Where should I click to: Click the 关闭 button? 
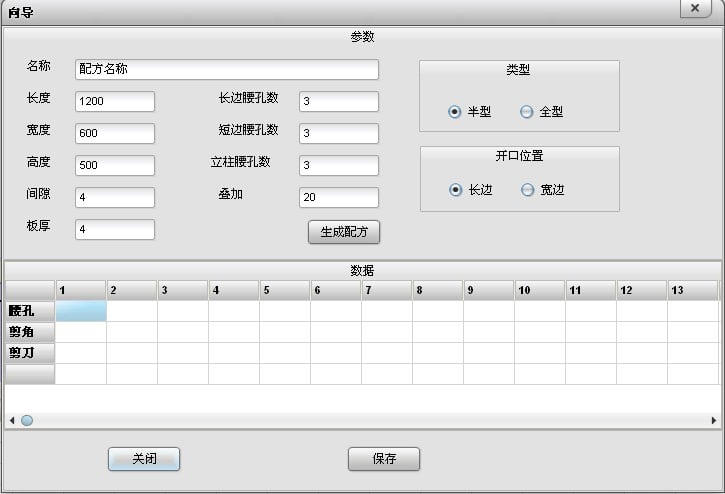pyautogui.click(x=144, y=459)
